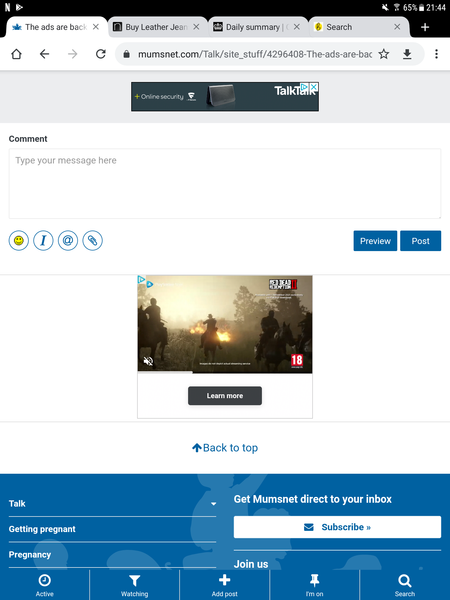Screen dimensions: 450x600
Task: Click the Post button
Action: point(421,241)
